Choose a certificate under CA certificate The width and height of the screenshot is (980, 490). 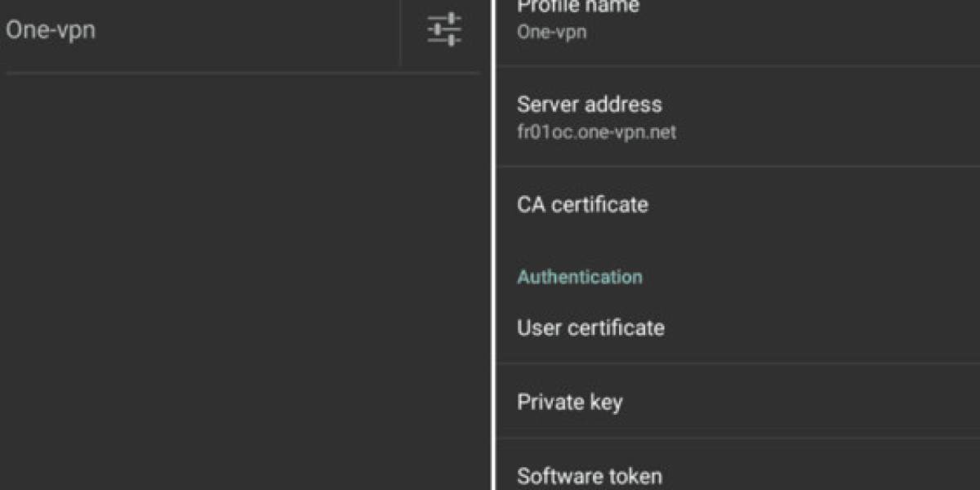click(x=581, y=204)
